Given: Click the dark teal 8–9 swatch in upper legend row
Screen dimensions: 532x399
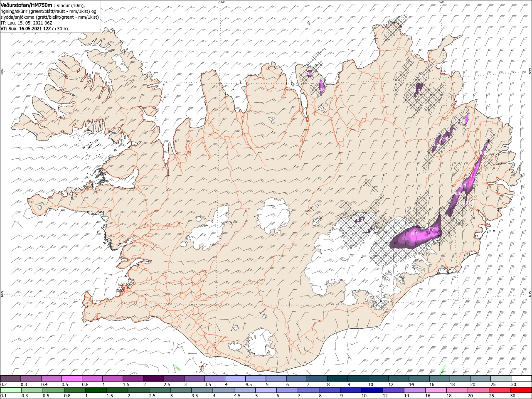Looking at the screenshot, I should [337, 379].
